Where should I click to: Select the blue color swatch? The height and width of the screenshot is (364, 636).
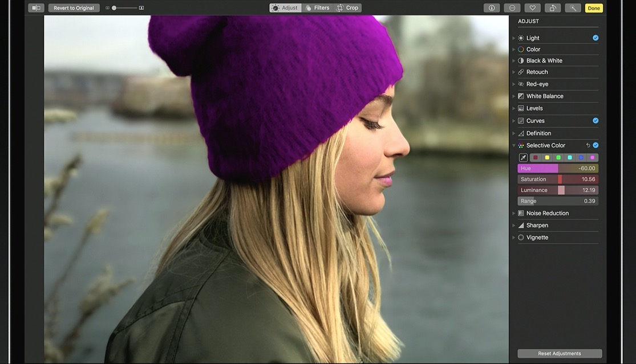(x=581, y=157)
